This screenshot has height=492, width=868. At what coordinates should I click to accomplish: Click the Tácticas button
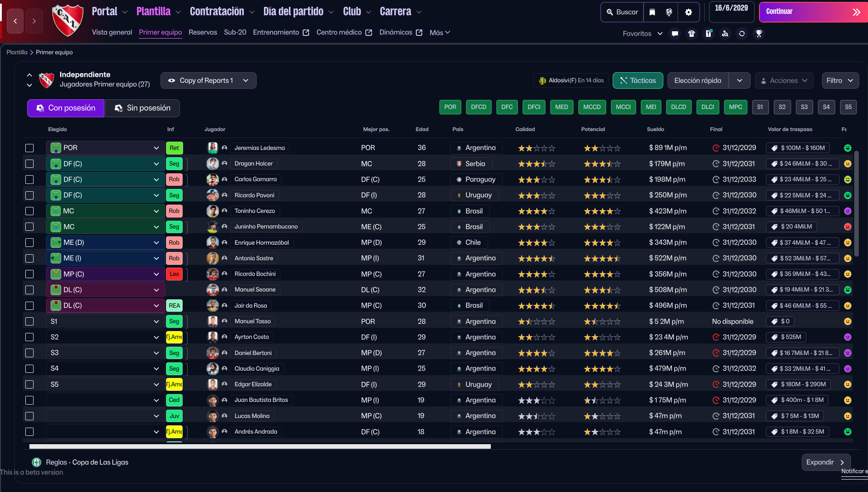pyautogui.click(x=638, y=80)
